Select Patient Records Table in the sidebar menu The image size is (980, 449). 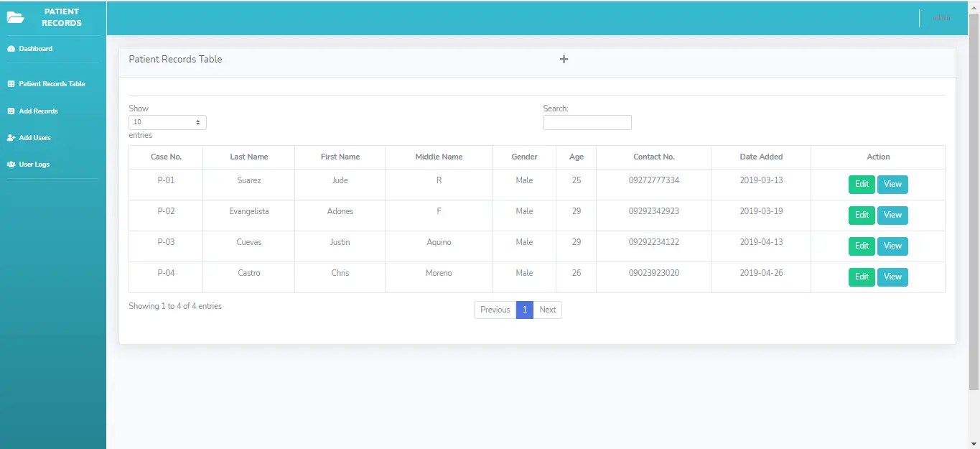(x=50, y=83)
